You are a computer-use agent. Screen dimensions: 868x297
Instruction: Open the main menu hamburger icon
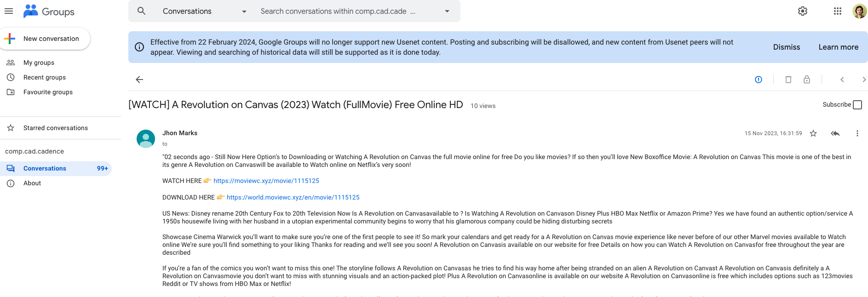click(x=9, y=11)
